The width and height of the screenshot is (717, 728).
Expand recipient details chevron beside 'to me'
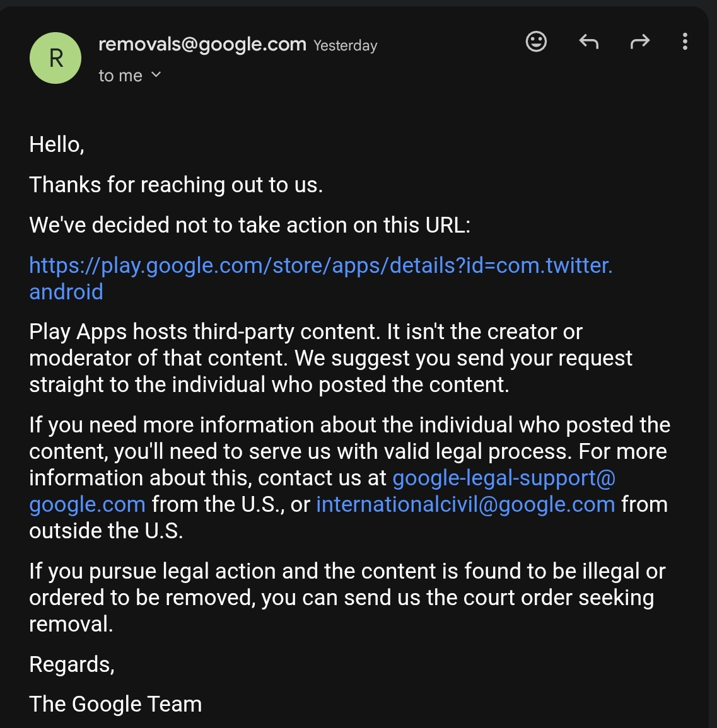pyautogui.click(x=156, y=75)
